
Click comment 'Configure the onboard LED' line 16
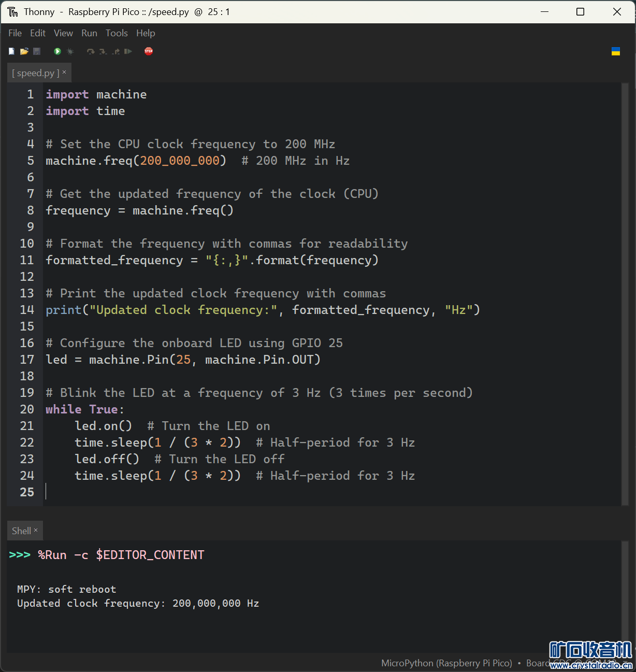[x=194, y=343]
